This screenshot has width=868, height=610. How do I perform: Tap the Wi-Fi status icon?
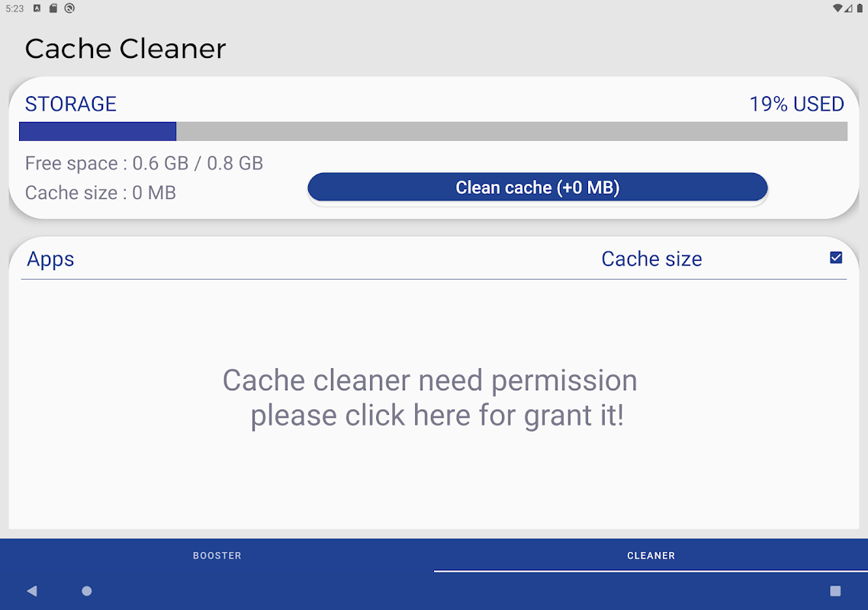click(x=837, y=8)
